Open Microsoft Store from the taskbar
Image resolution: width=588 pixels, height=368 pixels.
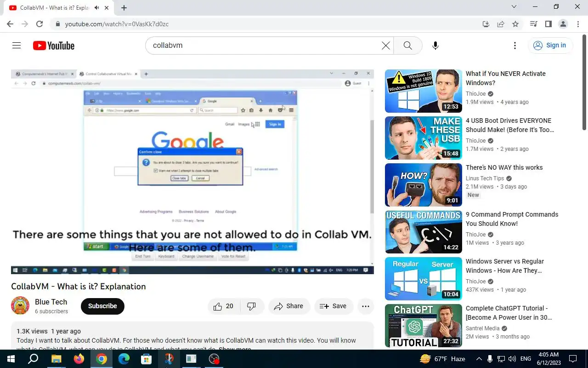[147, 359]
